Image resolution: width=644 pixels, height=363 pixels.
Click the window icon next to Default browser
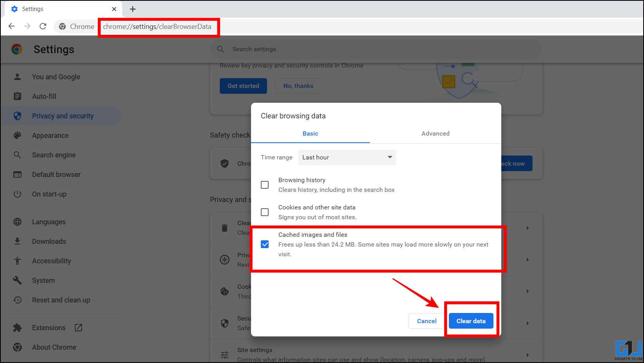click(x=17, y=174)
